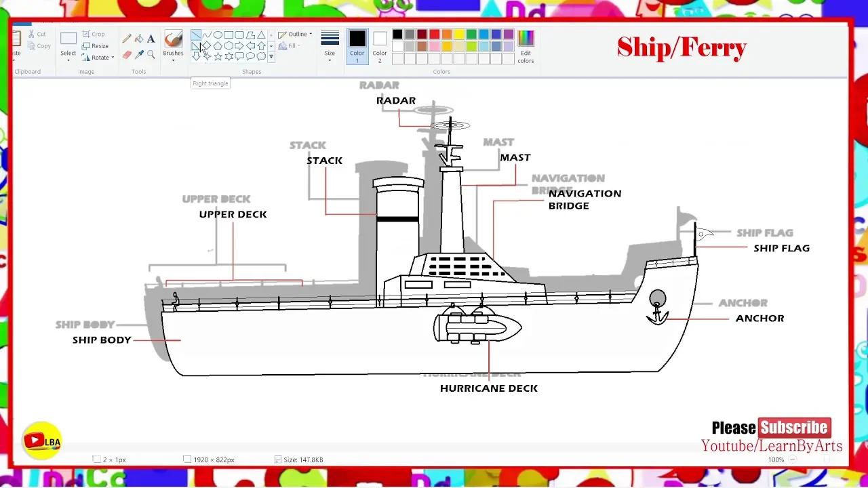Select the Pencil tool
The height and width of the screenshot is (488, 868).
127,39
